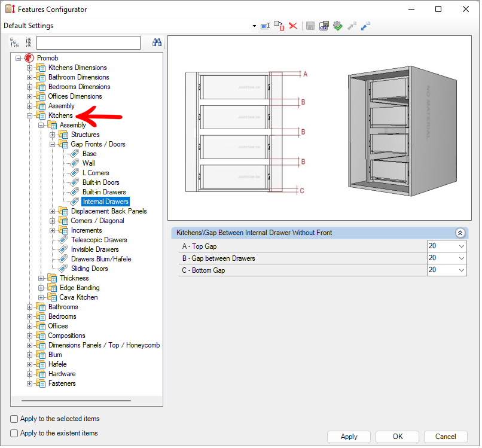Click the greyed import arrow icon

352,26
